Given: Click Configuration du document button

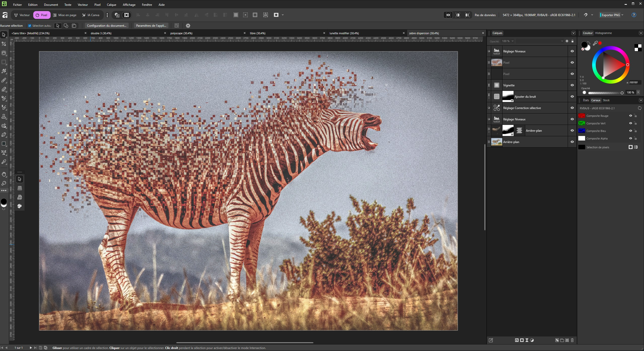Looking at the screenshot, I should click(x=106, y=26).
